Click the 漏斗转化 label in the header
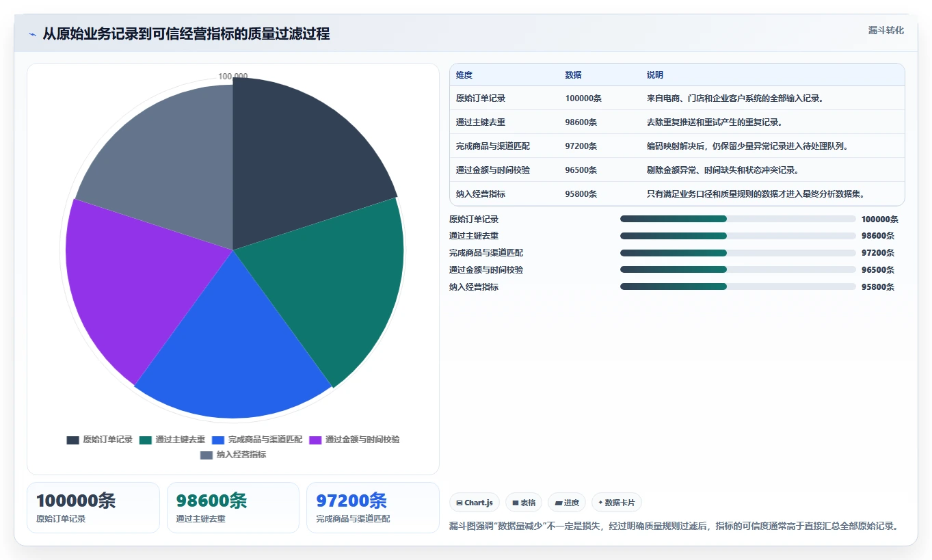Image resolution: width=932 pixels, height=560 pixels. (886, 30)
